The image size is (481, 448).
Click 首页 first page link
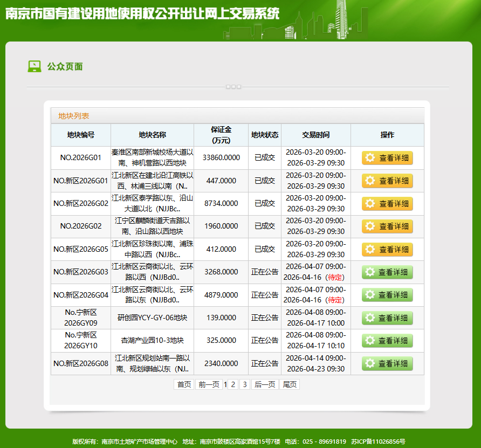[x=184, y=384]
